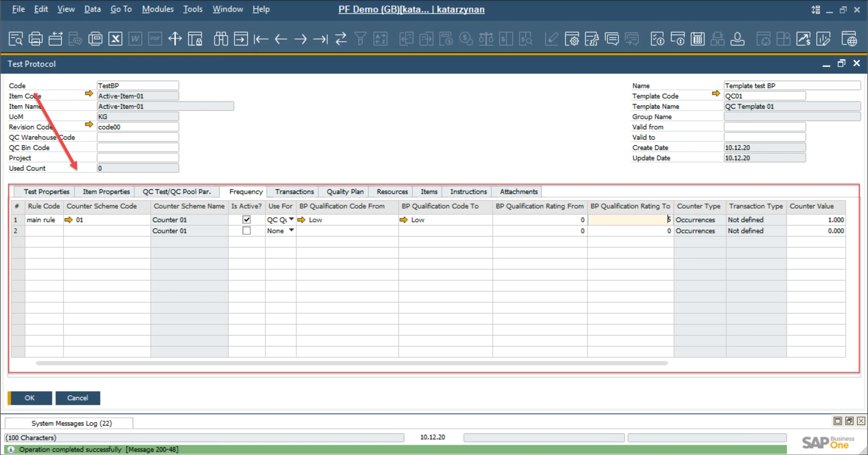The image size is (868, 455).
Task: Click the next record arrow icon
Action: click(300, 39)
